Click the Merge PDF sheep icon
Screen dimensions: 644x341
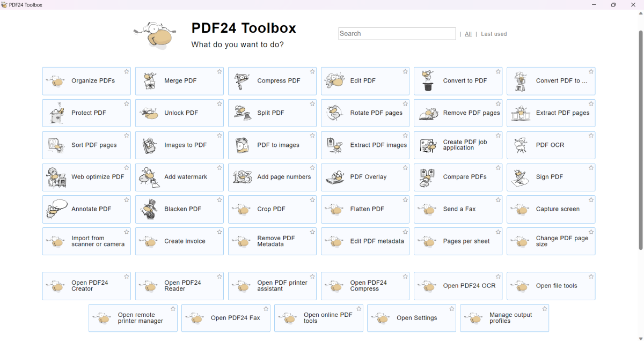[149, 81]
